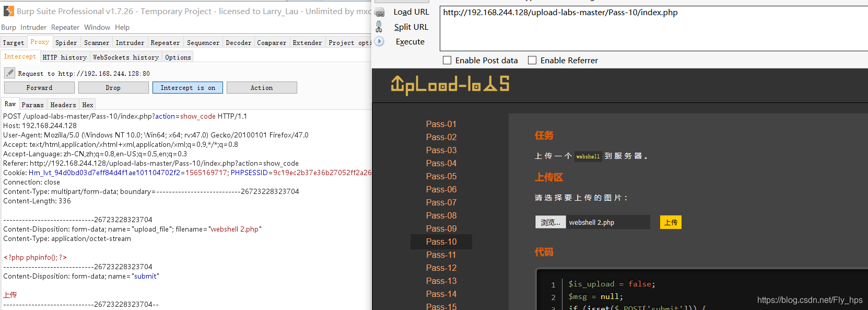The height and width of the screenshot is (310, 868).
Task: Click the Load URL icon in HackBar
Action: (x=380, y=12)
